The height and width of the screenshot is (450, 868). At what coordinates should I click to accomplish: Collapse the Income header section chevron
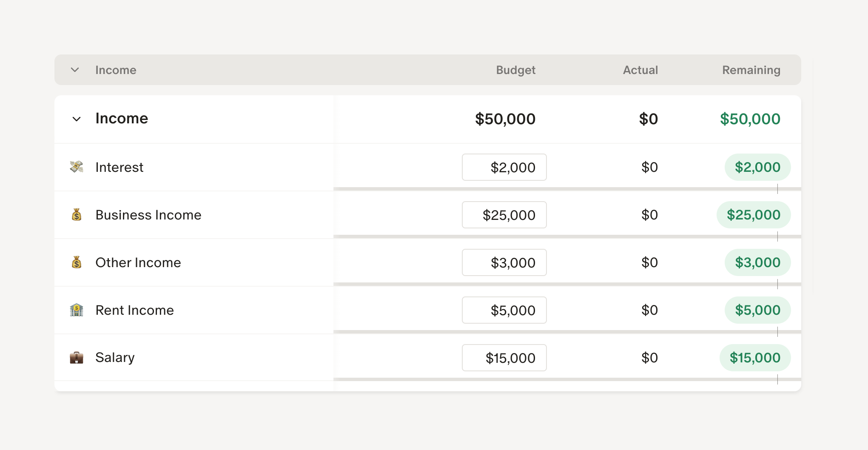pos(75,70)
